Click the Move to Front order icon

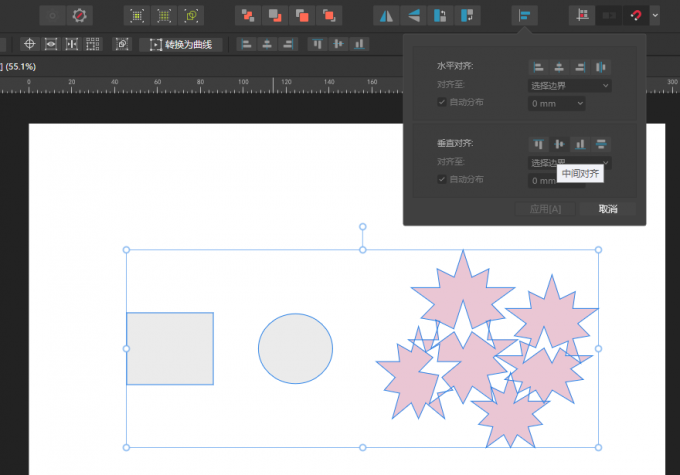click(x=329, y=16)
